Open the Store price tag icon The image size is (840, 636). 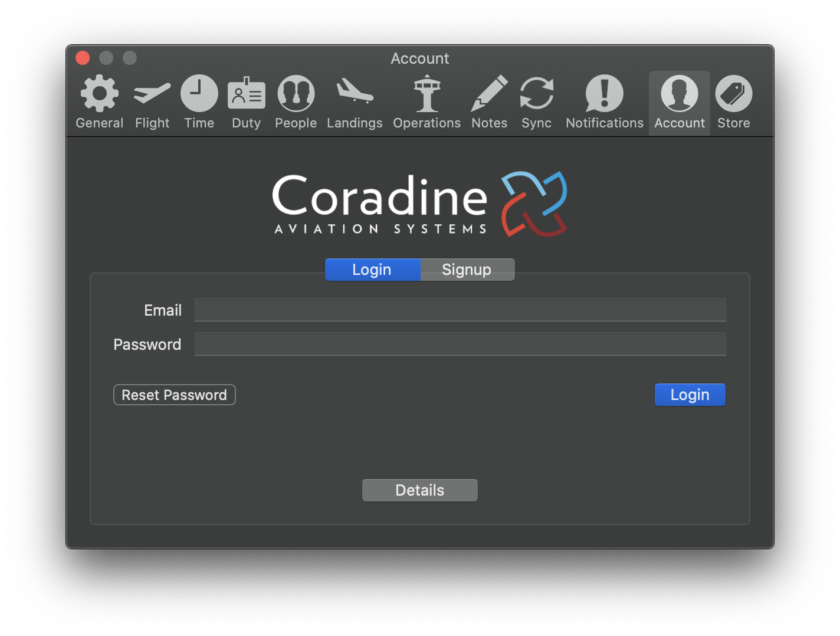(x=734, y=93)
